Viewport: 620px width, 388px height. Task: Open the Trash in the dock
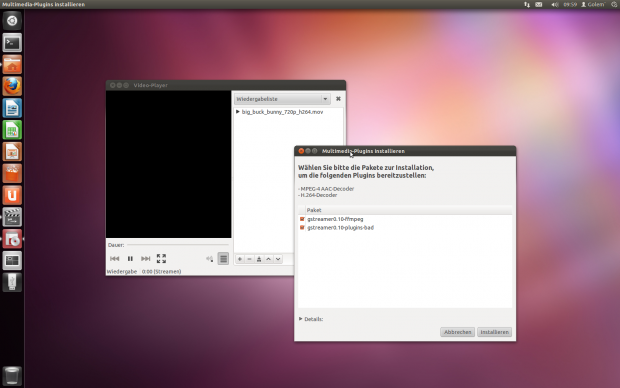pos(12,376)
